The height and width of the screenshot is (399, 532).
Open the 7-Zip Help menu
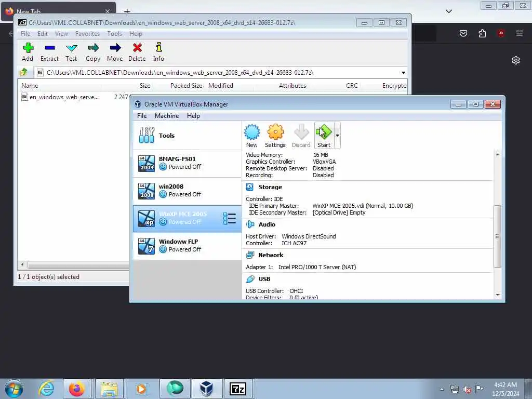(x=136, y=34)
